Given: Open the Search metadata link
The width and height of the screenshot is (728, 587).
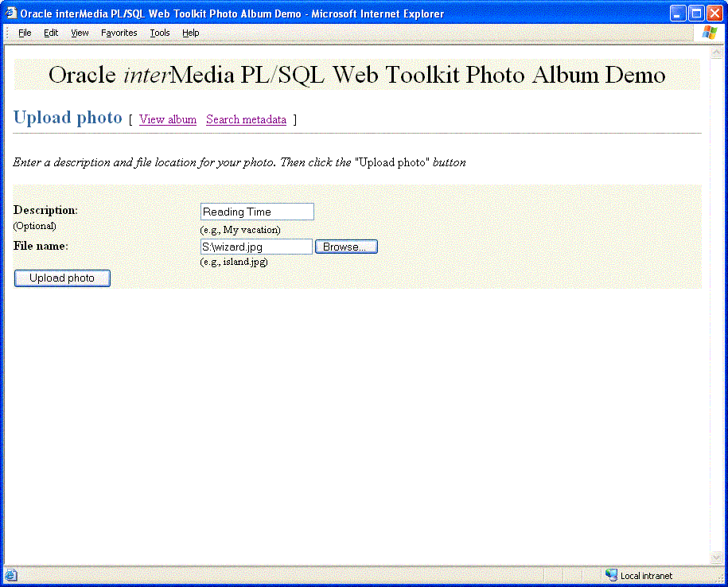Looking at the screenshot, I should (x=246, y=119).
